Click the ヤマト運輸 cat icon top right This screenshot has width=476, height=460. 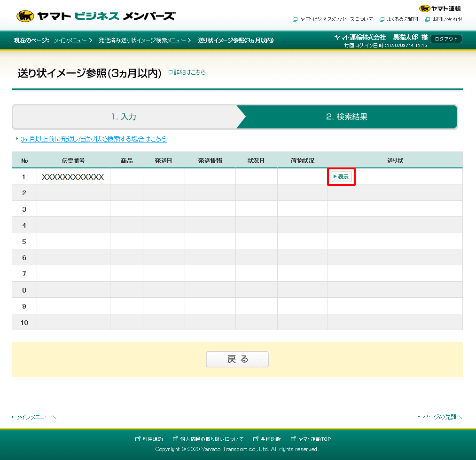(x=425, y=8)
